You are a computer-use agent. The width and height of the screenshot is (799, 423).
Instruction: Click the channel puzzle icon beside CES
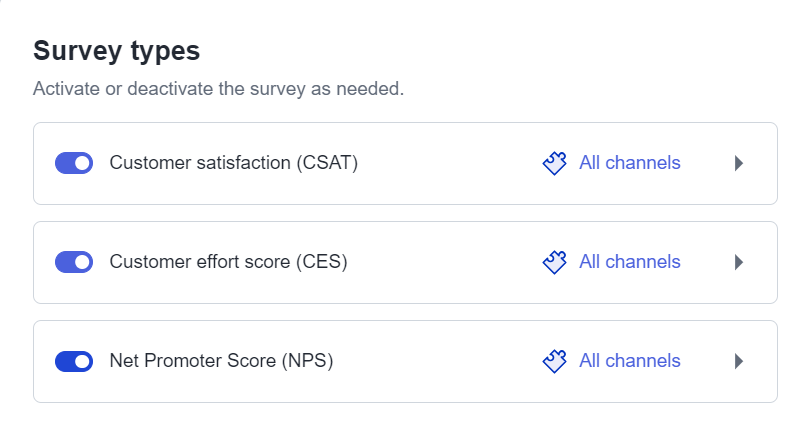click(554, 262)
